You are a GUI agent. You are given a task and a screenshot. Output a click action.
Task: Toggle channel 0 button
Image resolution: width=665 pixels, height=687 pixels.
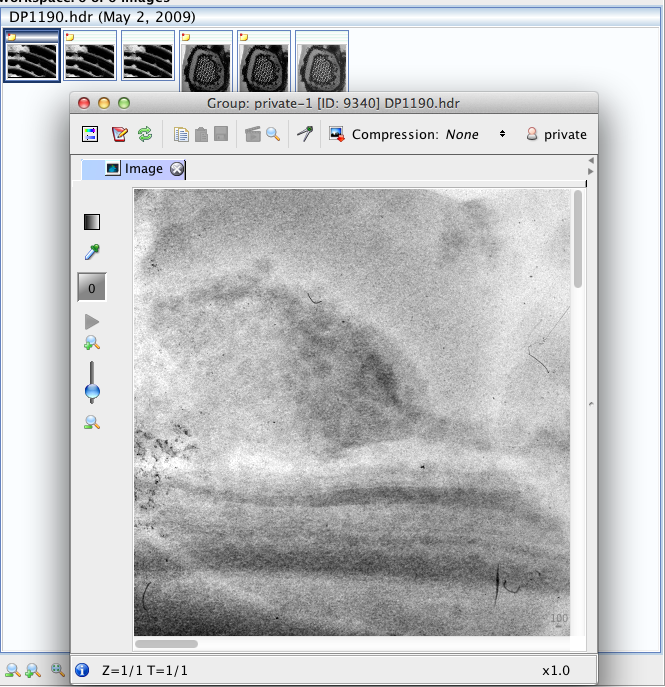92,287
